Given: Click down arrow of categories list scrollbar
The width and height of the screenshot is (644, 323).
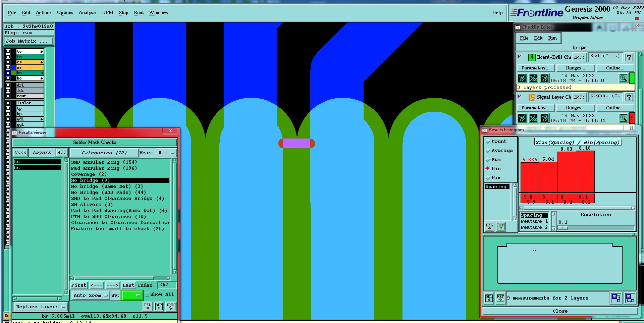Looking at the screenshot, I should click(x=175, y=271).
